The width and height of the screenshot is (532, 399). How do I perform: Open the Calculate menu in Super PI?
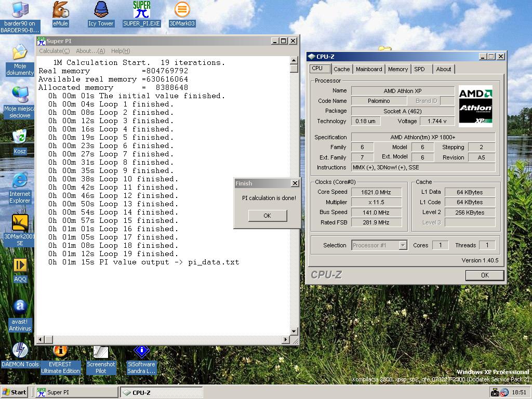54,51
